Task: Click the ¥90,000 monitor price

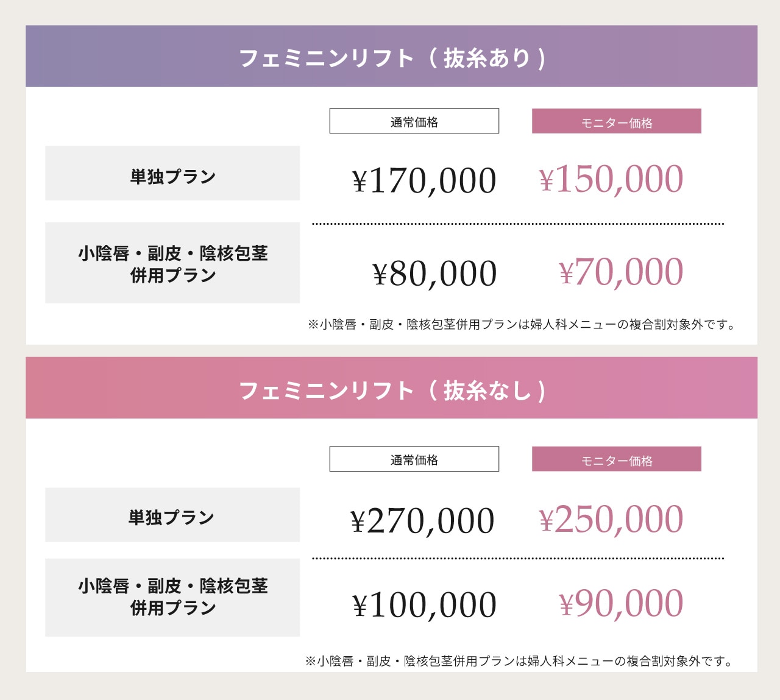Action: click(621, 603)
